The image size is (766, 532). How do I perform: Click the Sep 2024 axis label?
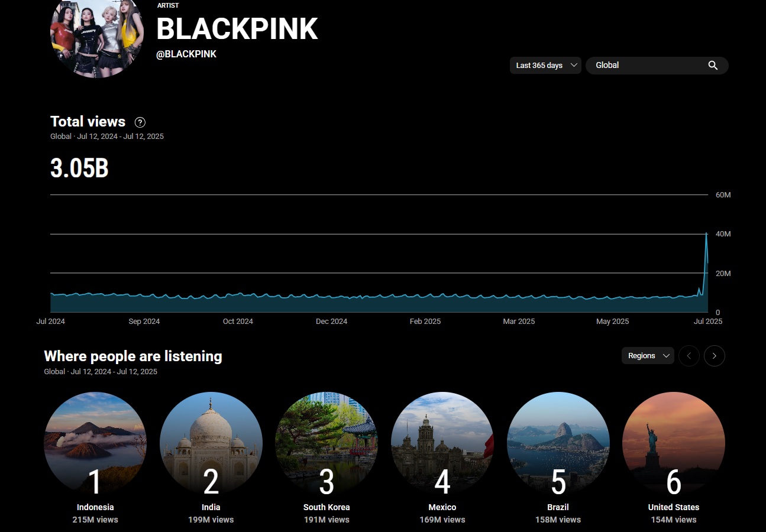point(144,322)
